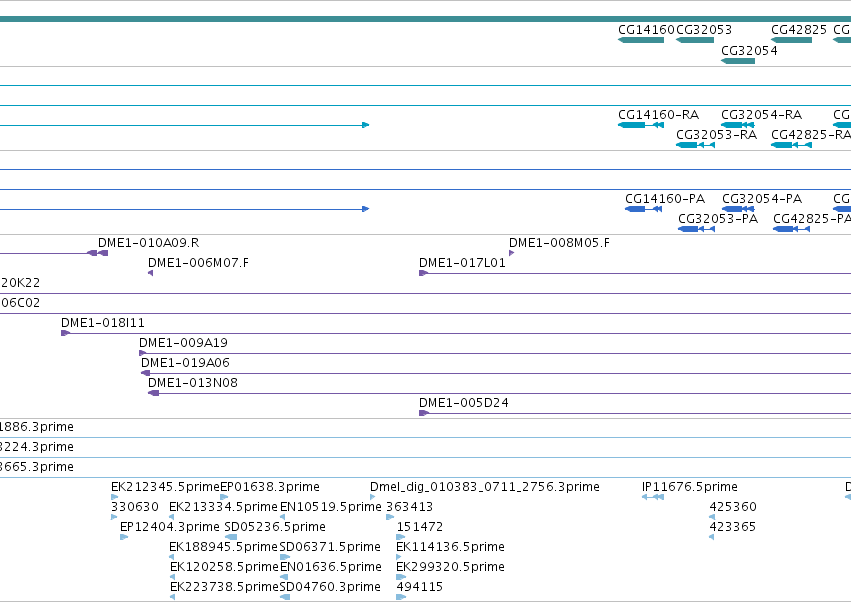Click the DME1-019A06 BAC end arrow
The height and width of the screenshot is (602, 851).
pos(145,373)
